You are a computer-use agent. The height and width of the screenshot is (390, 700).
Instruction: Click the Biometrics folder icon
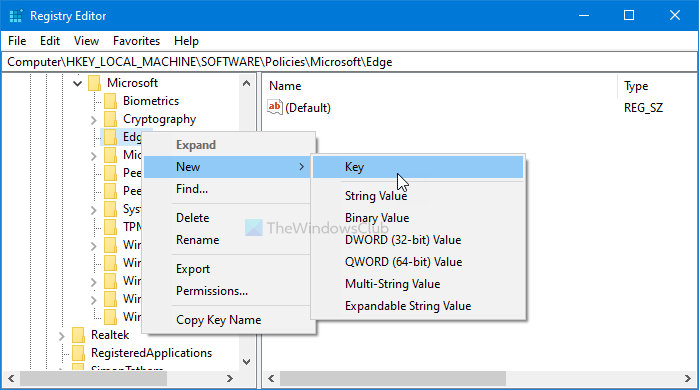pyautogui.click(x=110, y=101)
